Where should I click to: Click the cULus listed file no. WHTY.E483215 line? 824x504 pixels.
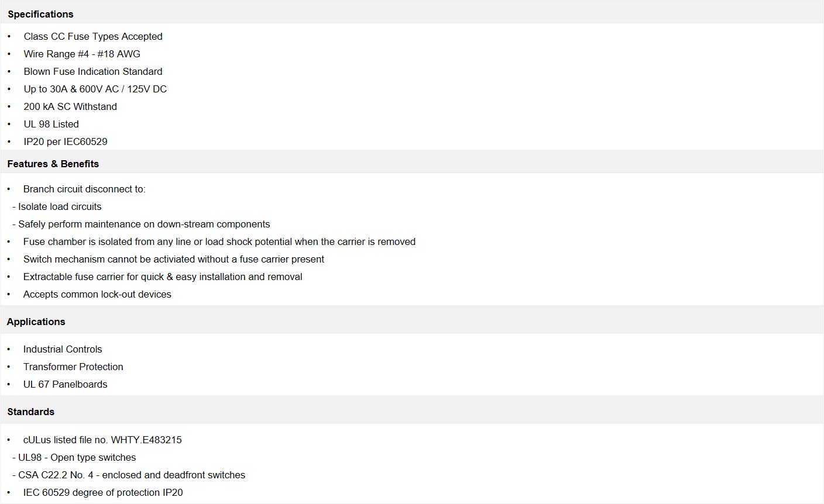(102, 440)
